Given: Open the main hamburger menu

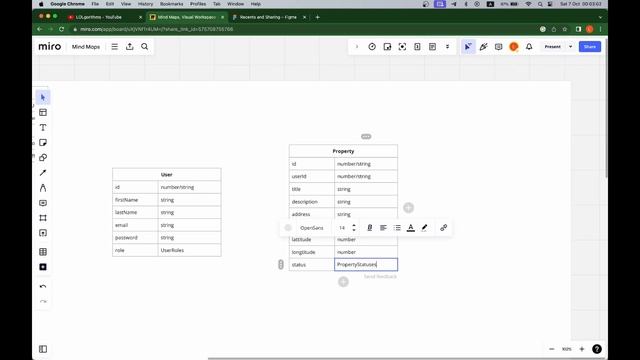Looking at the screenshot, I should [x=115, y=47].
